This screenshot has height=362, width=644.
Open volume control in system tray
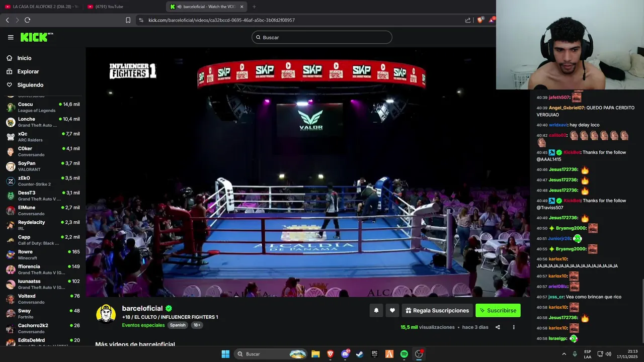pos(608,354)
